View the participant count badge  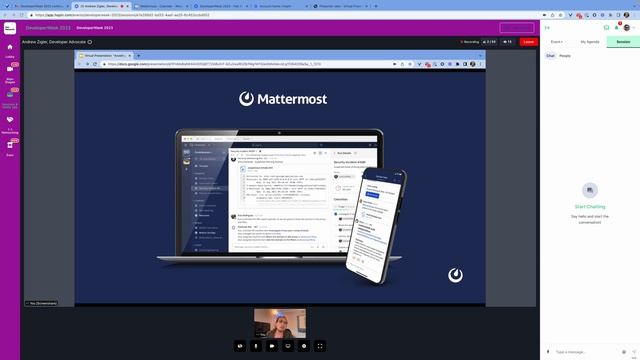coord(489,42)
